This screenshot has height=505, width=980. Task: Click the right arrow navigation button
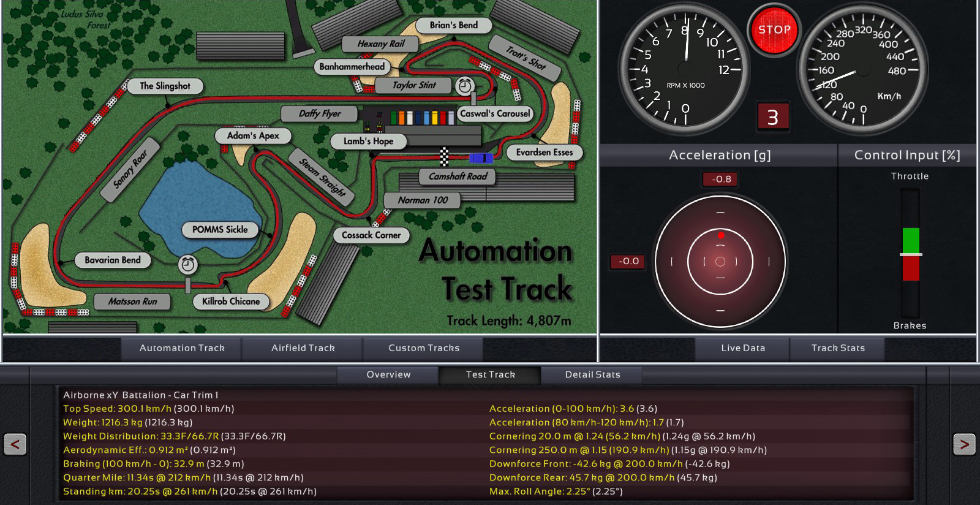click(x=964, y=444)
